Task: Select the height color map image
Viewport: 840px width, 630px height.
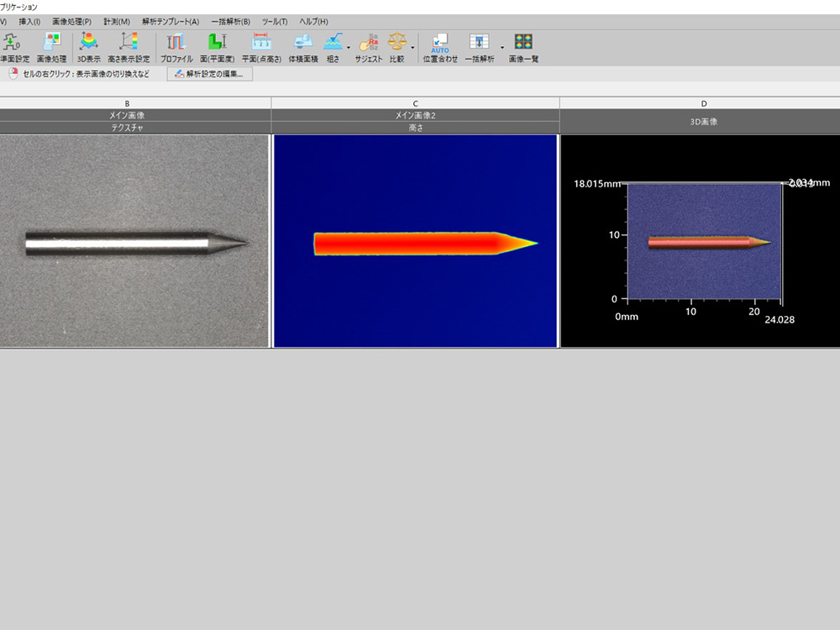Action: coord(416,240)
